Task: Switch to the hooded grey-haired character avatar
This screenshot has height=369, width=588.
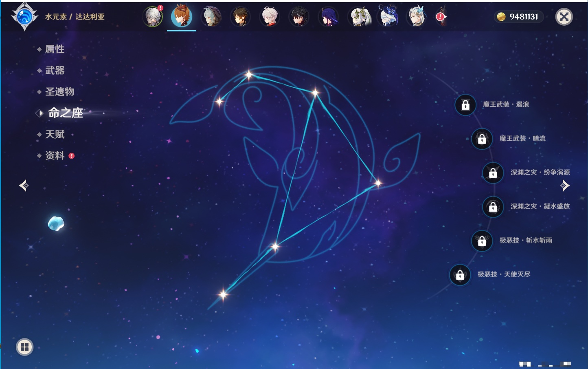Action: coord(211,17)
